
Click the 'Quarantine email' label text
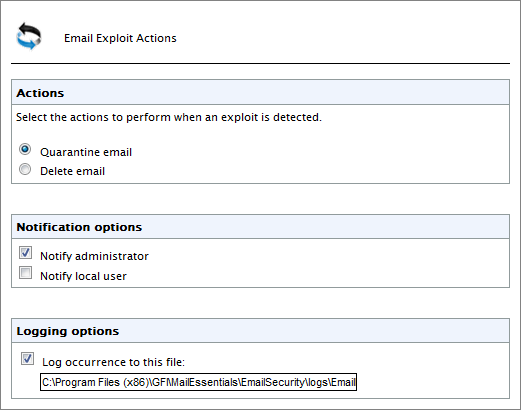click(86, 152)
